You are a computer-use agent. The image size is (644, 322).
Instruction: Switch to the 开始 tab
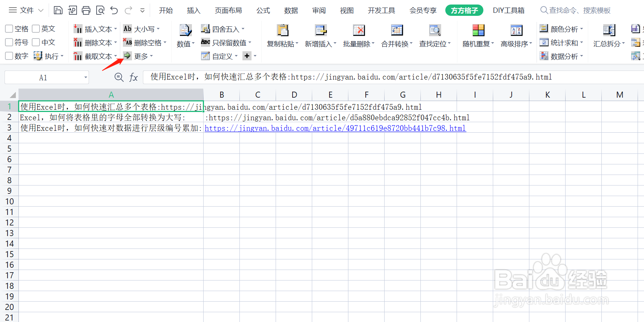tap(166, 11)
